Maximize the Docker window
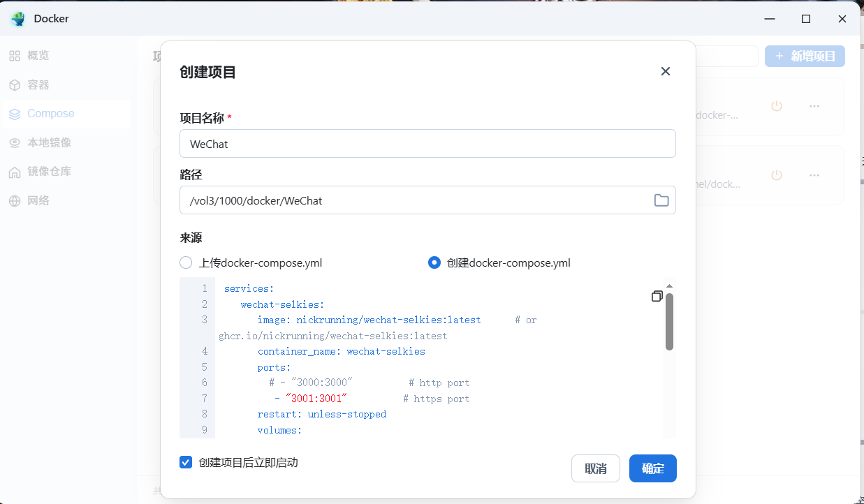Image resolution: width=864 pixels, height=504 pixels. click(806, 19)
